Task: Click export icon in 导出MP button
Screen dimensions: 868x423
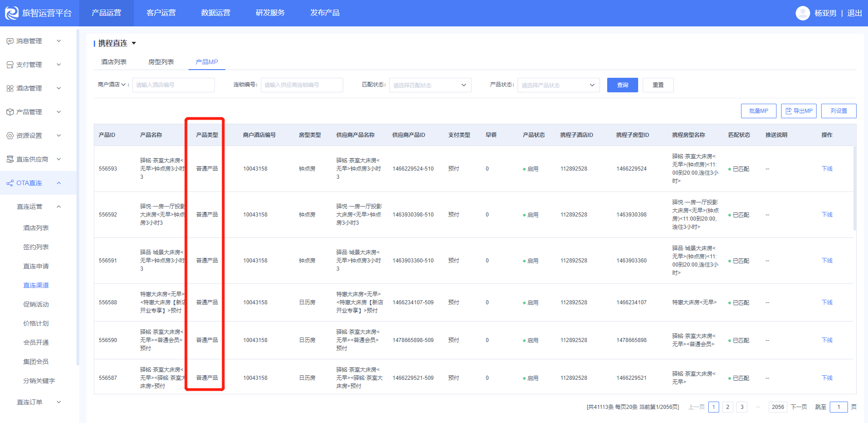Action: click(x=789, y=111)
